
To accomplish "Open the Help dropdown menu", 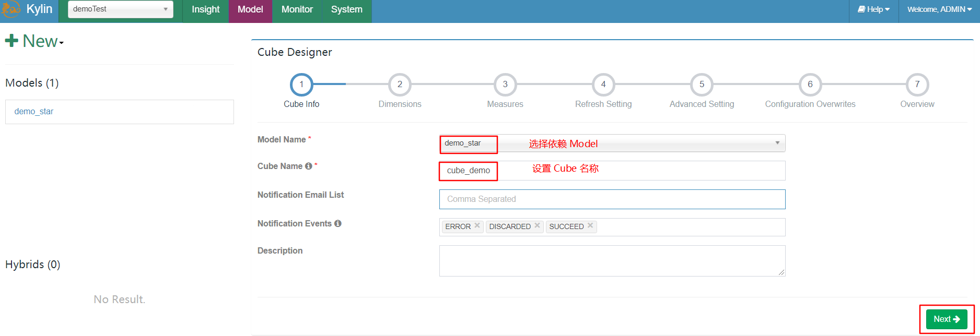I will tap(874, 9).
